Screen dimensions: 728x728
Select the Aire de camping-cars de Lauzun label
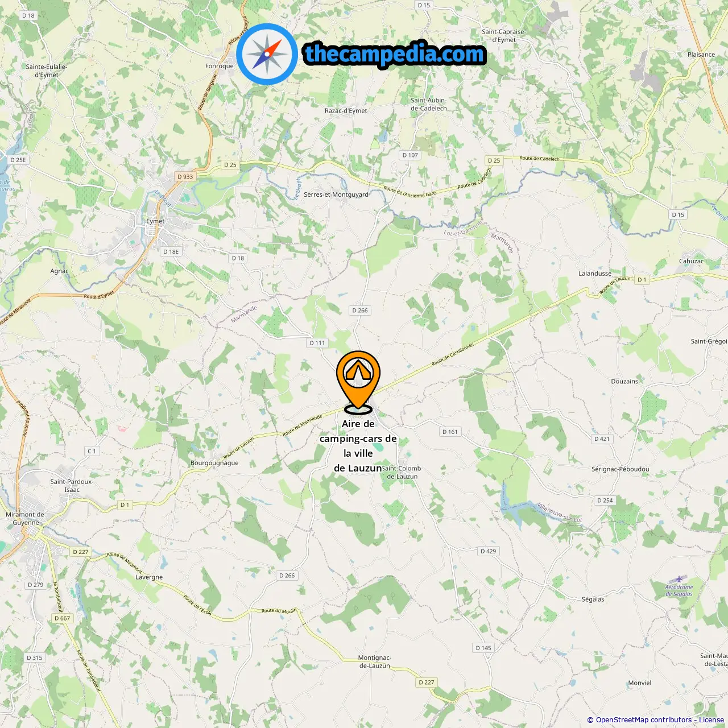[x=358, y=446]
